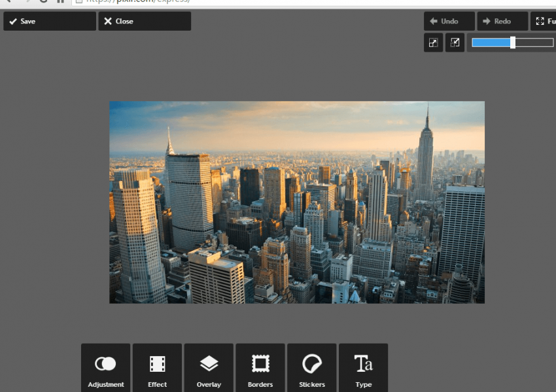Screen dimensions: 556x392
Task: Enter fullscreen mode
Action: tap(544, 21)
